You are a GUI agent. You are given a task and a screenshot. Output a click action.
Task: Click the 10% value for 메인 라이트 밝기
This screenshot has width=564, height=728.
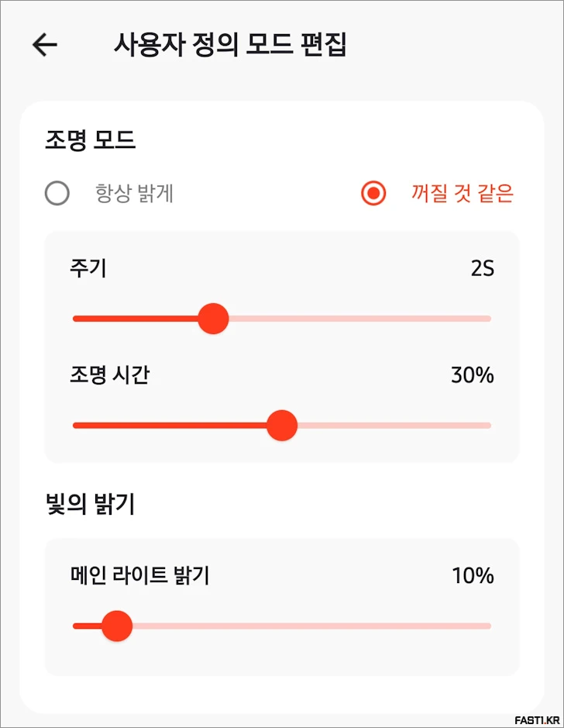472,576
